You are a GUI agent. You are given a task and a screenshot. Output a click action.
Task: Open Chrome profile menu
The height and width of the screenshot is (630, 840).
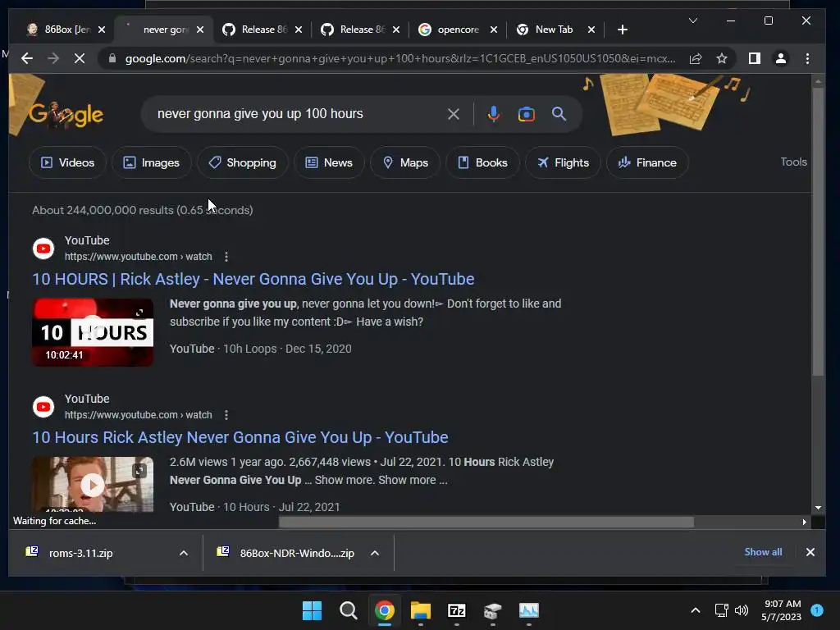point(781,58)
